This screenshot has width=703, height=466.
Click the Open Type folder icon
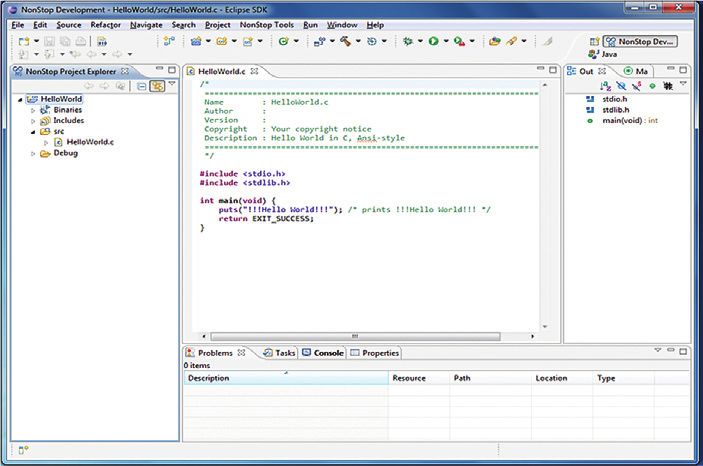click(x=495, y=41)
